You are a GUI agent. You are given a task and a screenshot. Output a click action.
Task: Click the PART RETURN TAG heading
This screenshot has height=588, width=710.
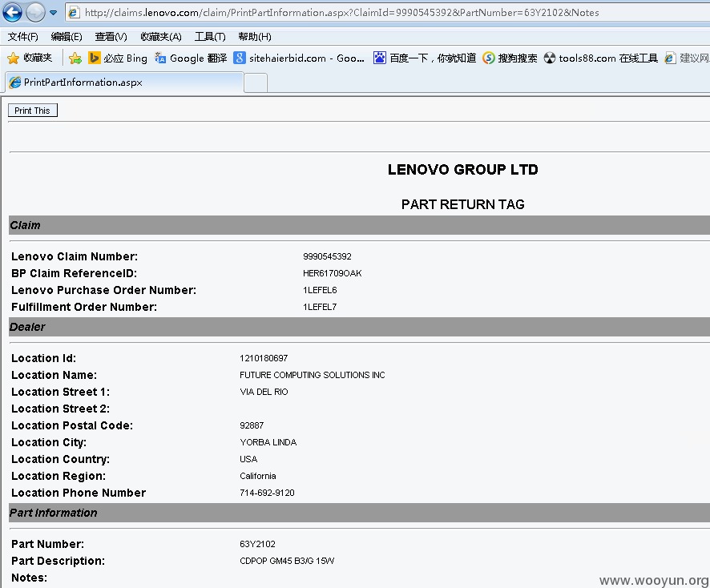click(x=462, y=204)
